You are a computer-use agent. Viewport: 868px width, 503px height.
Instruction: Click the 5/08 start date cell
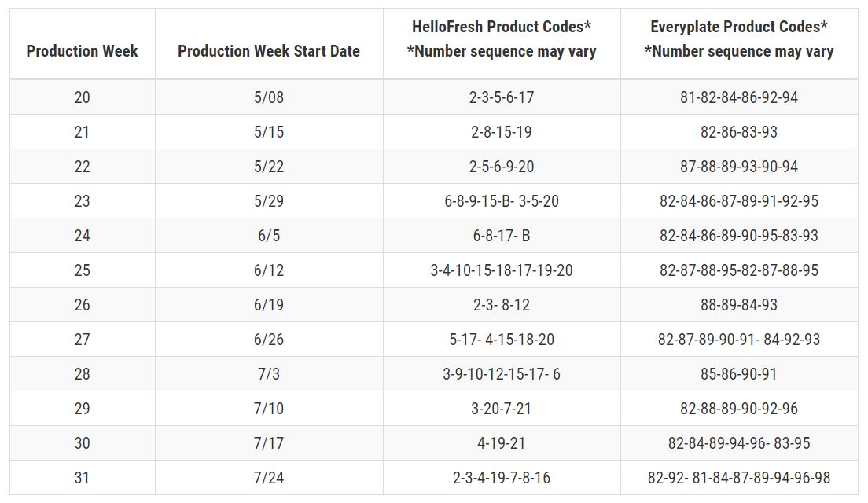pos(269,97)
